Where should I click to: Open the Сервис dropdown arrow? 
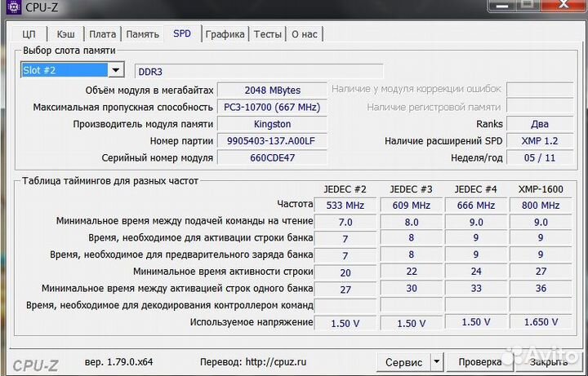click(436, 362)
